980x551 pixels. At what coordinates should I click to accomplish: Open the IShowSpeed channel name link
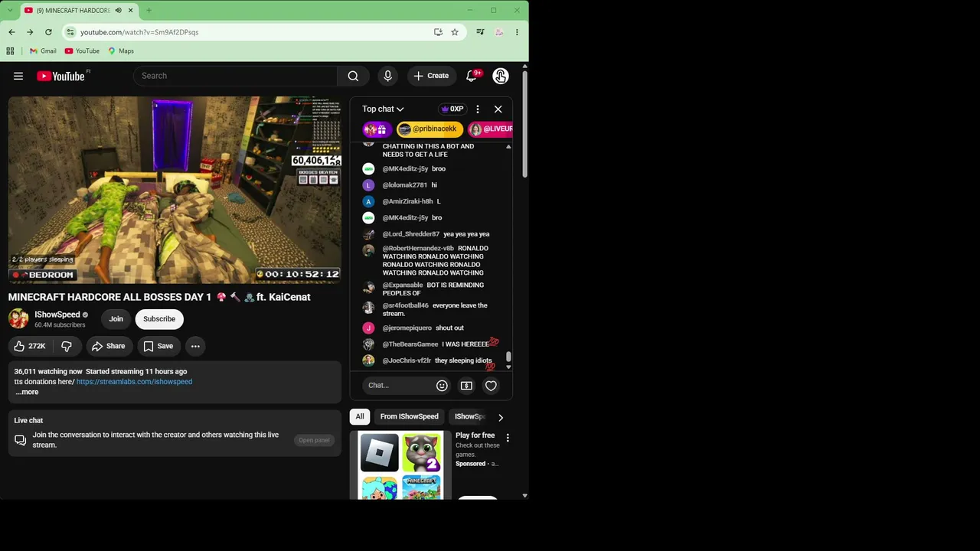click(57, 315)
